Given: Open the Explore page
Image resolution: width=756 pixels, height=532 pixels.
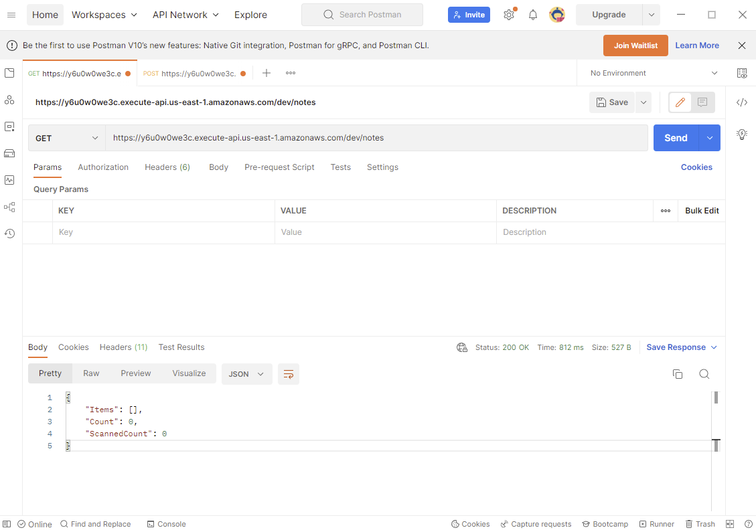Looking at the screenshot, I should pos(250,15).
